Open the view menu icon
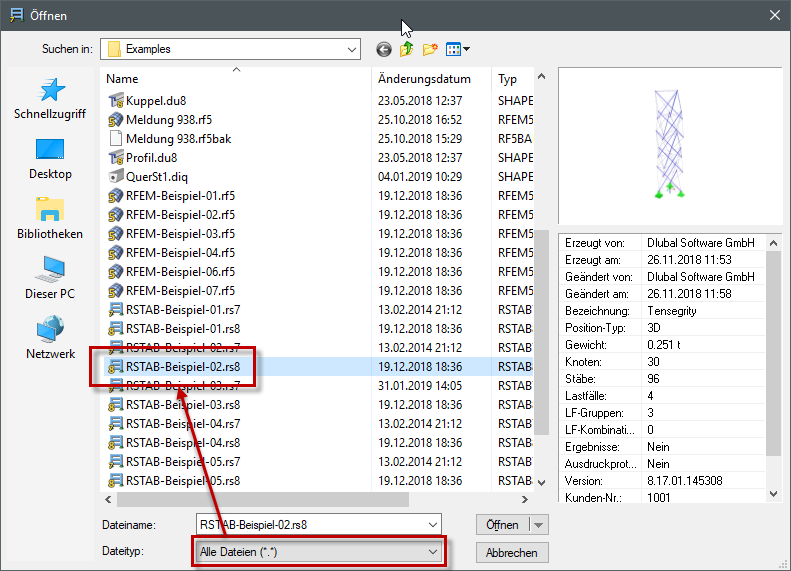Screen dimensions: 791x571 coord(458,49)
